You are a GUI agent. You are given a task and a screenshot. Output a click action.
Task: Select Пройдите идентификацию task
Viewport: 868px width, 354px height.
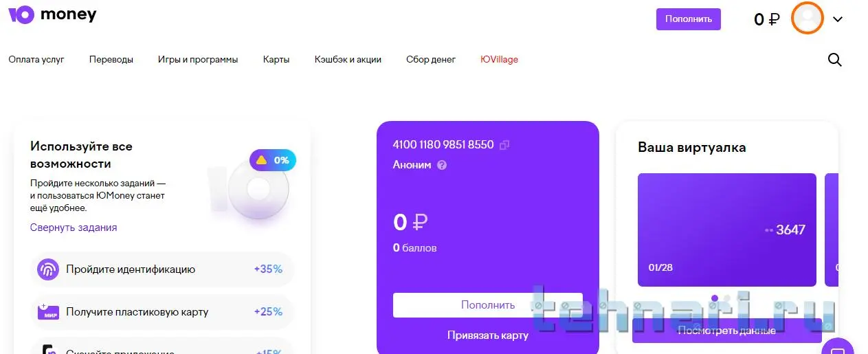131,269
